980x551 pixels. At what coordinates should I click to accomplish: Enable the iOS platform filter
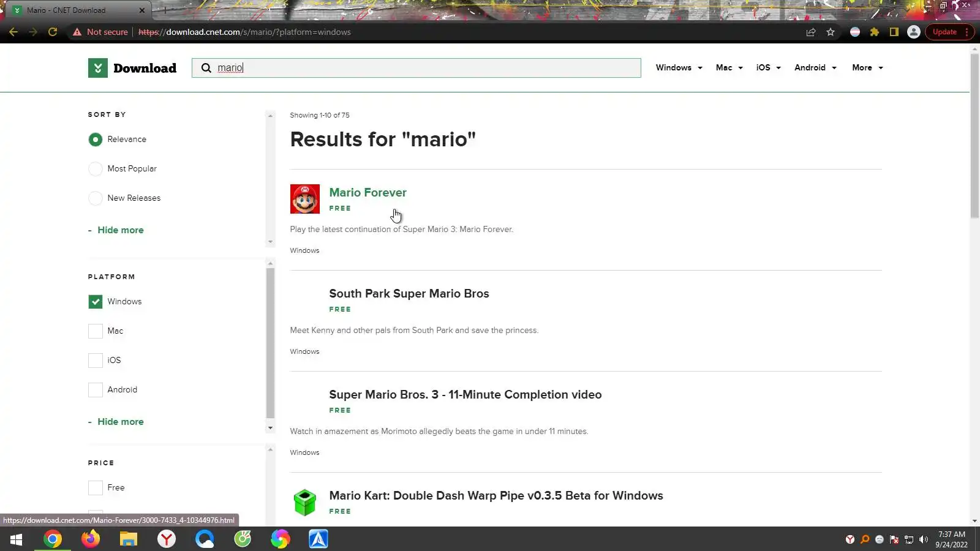(96, 361)
